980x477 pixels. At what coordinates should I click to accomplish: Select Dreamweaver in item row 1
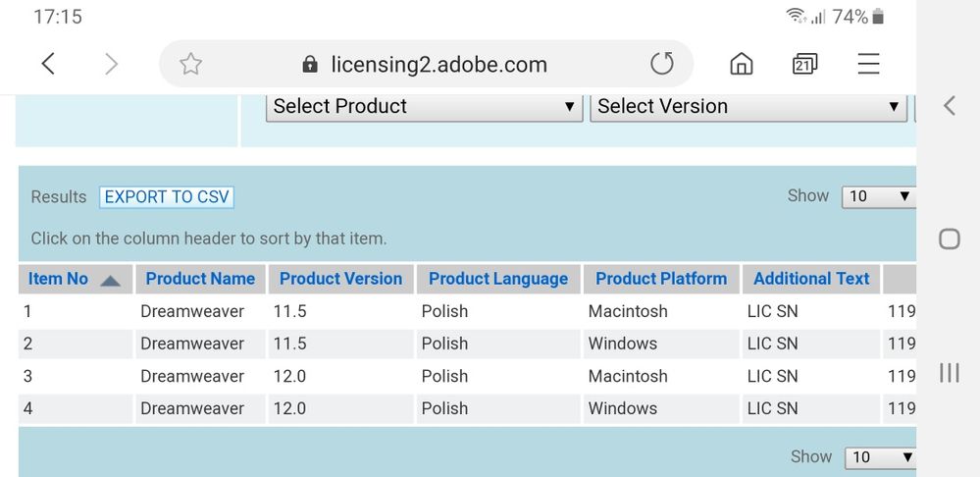[192, 311]
